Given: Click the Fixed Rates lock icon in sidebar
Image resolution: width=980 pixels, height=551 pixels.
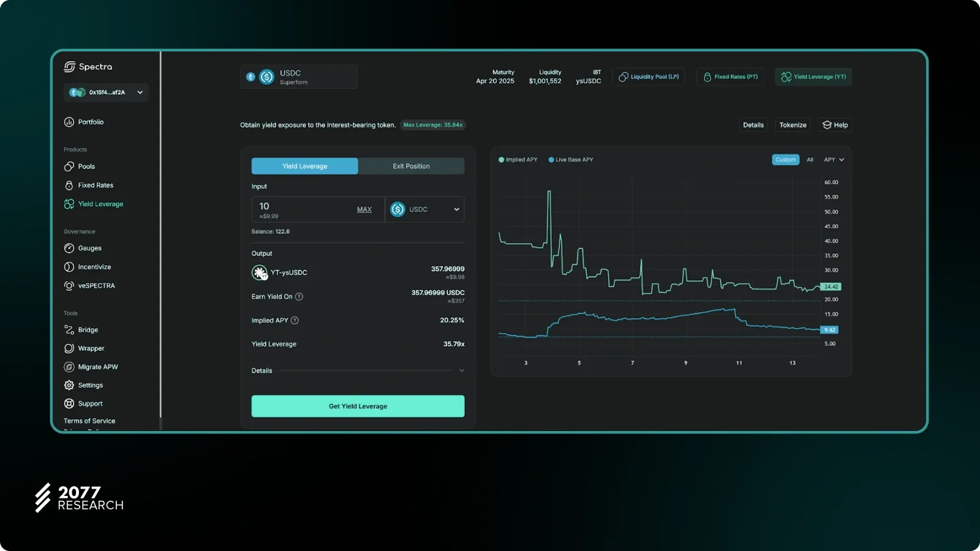Looking at the screenshot, I should click(x=69, y=185).
